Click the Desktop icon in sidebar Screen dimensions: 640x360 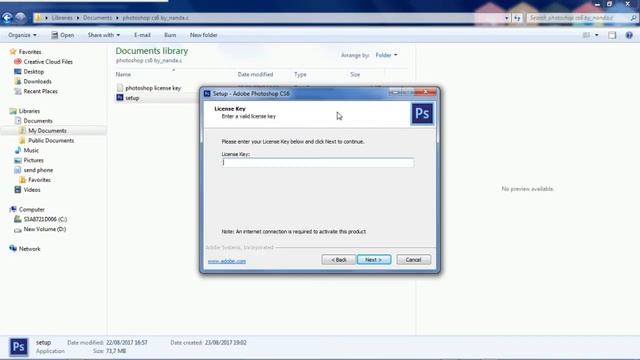[18, 71]
